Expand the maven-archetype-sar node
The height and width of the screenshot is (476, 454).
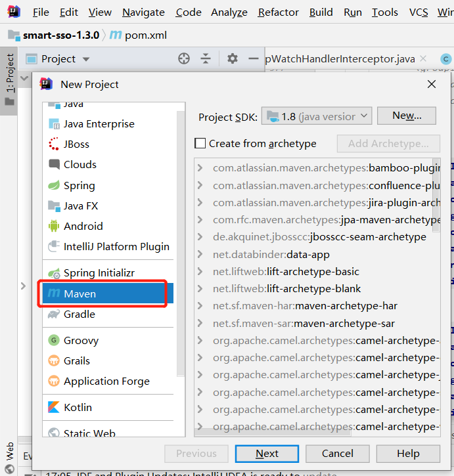(200, 323)
